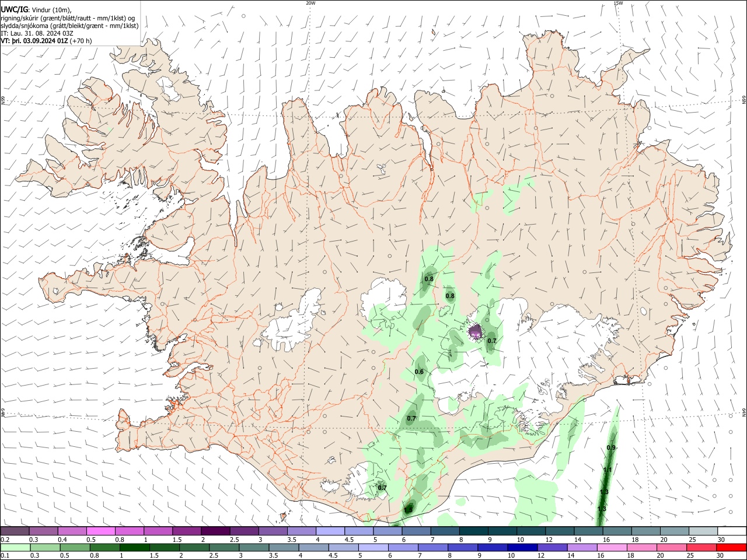The width and height of the screenshot is (747, 560).
Task: Click the darkest green rain swatch from 1 to 1.5
Action: click(x=135, y=547)
